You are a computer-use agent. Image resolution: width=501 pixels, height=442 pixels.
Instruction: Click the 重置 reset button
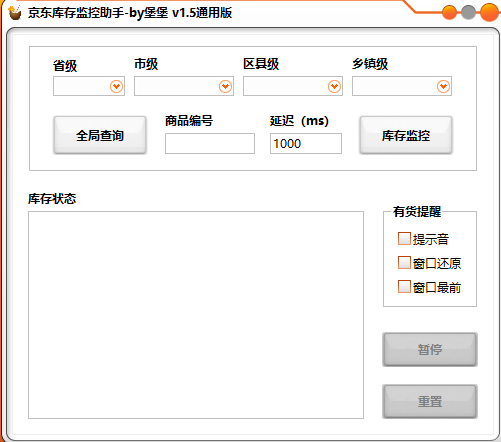coord(430,402)
